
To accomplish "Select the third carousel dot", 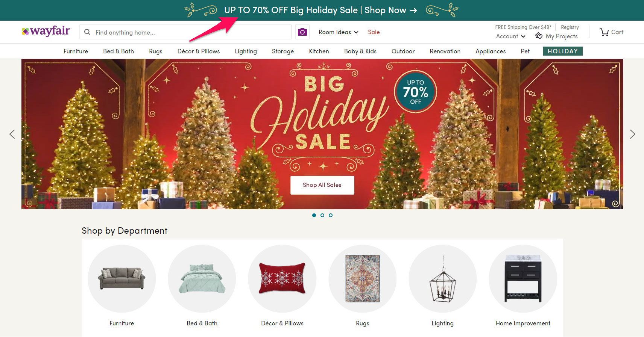I will 331,215.
